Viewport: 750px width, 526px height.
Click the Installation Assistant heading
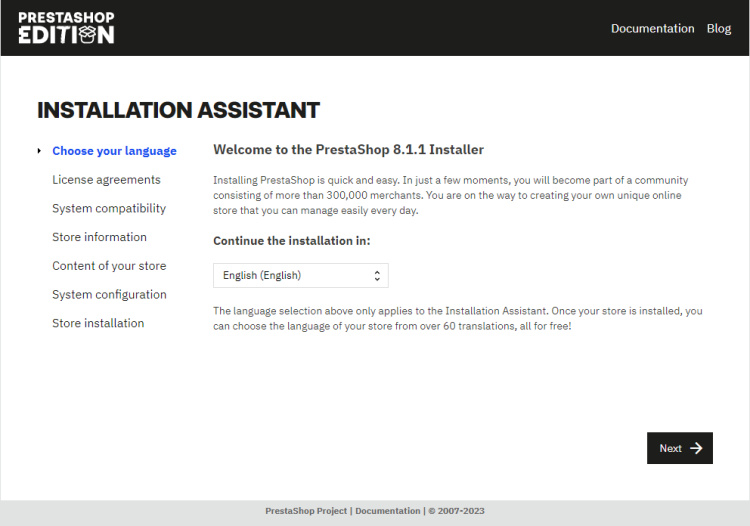click(x=178, y=110)
